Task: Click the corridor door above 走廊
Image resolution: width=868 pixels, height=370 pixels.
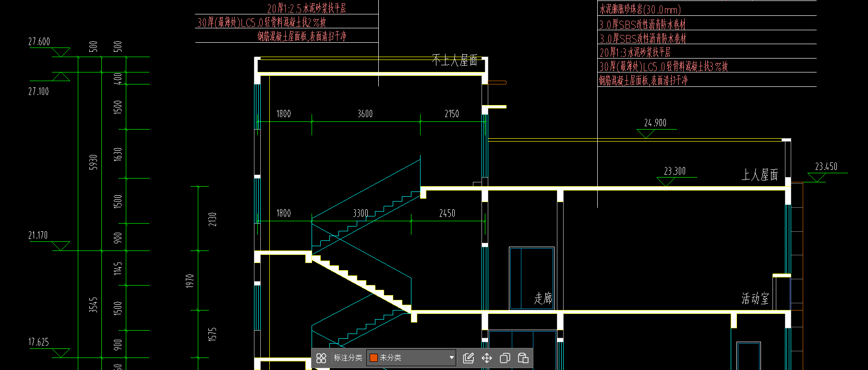Action: tap(531, 278)
